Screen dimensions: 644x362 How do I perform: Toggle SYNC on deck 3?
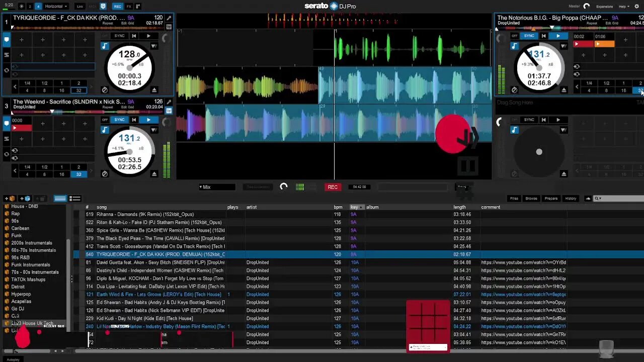pyautogui.click(x=119, y=120)
